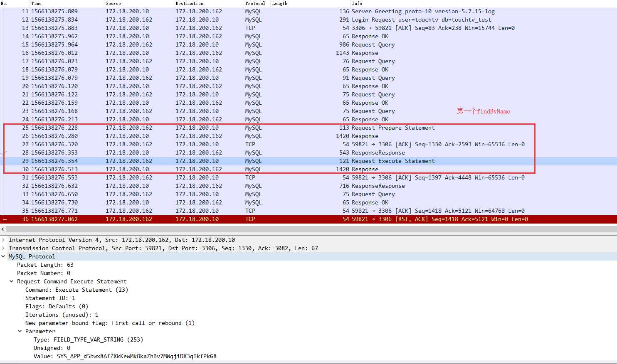Select packet 27 TCP ACK Seq=1330

click(x=308, y=144)
